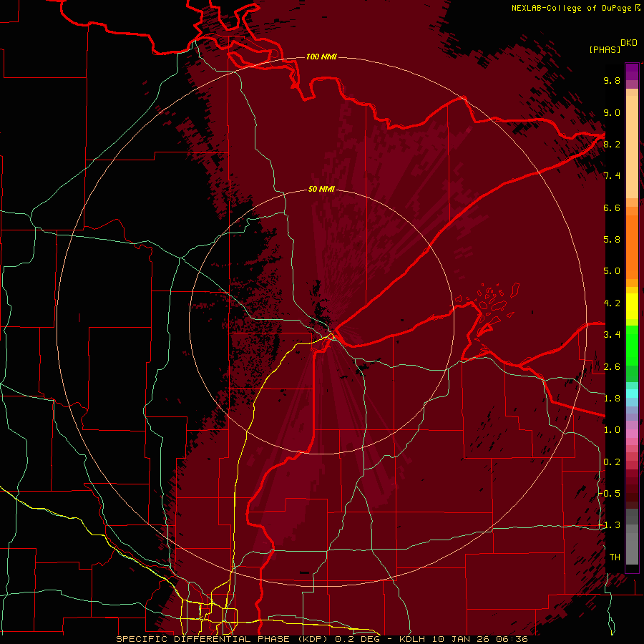The height and width of the screenshot is (644, 644).
Task: Pick the yellow band in the legend bar
Action: click(x=632, y=306)
